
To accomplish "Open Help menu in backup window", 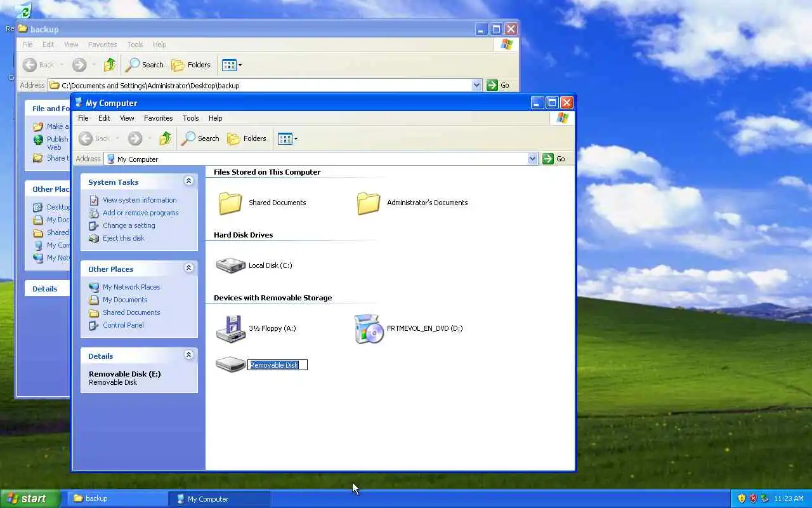I will (160, 44).
